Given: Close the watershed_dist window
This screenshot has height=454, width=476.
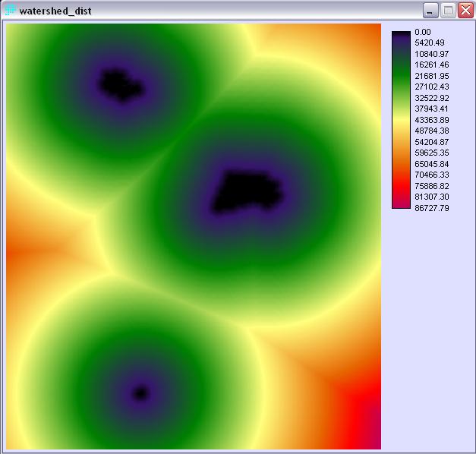Looking at the screenshot, I should [465, 11].
